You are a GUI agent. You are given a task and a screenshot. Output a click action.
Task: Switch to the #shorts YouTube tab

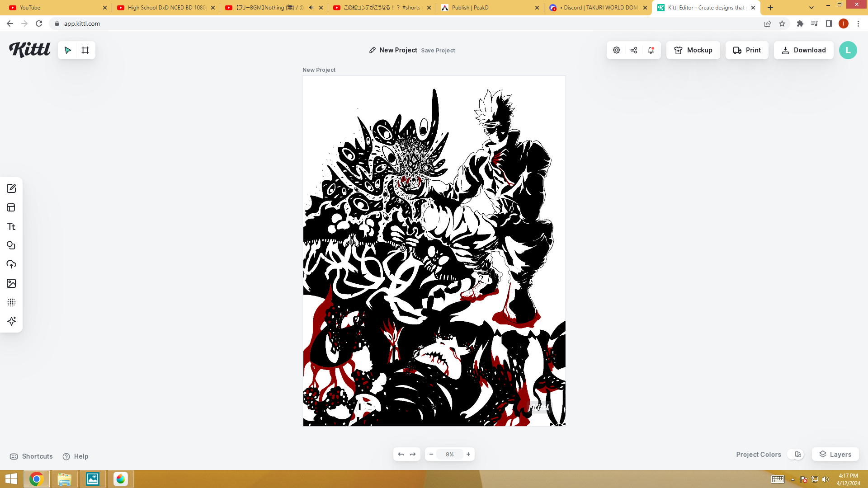382,8
